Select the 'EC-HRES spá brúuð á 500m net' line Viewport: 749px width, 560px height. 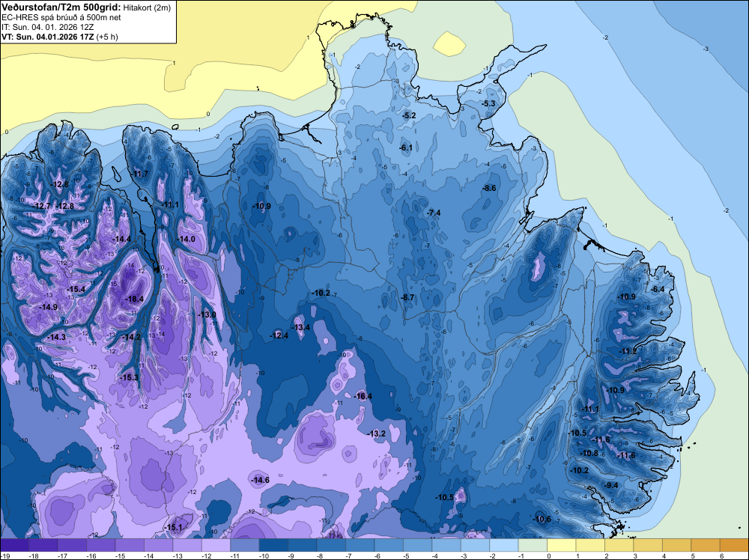click(x=61, y=17)
